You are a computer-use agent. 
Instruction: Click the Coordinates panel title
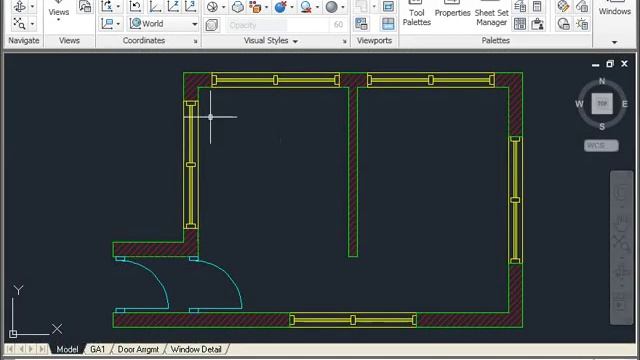[144, 40]
